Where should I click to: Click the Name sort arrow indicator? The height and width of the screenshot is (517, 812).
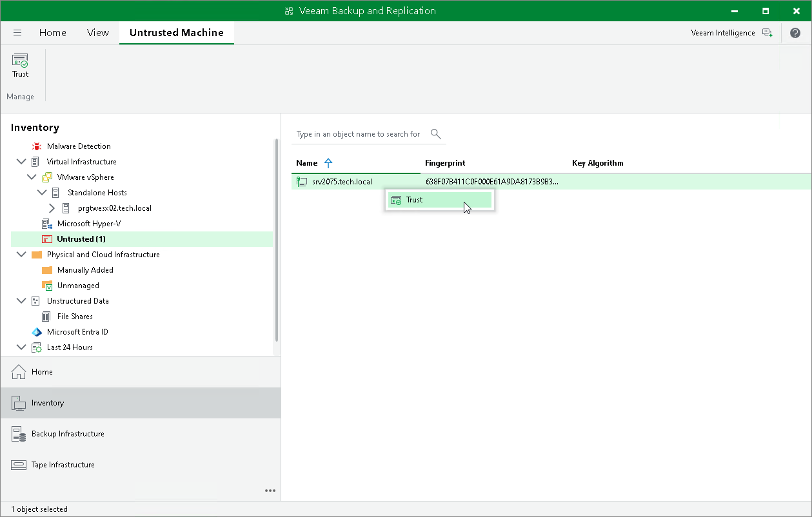[x=328, y=163]
